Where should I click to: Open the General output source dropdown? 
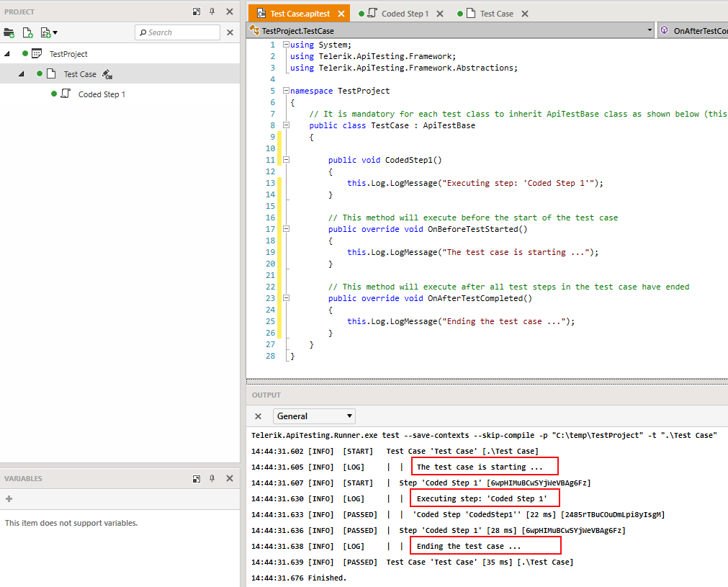315,416
